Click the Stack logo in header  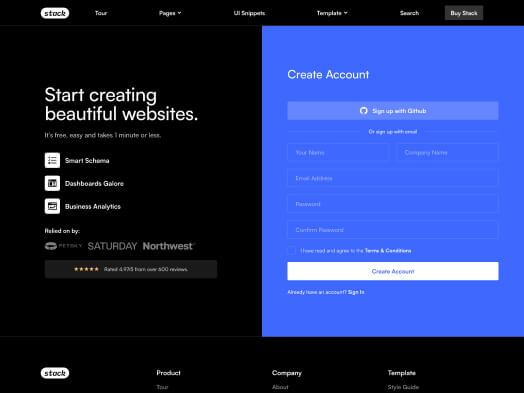(55, 13)
